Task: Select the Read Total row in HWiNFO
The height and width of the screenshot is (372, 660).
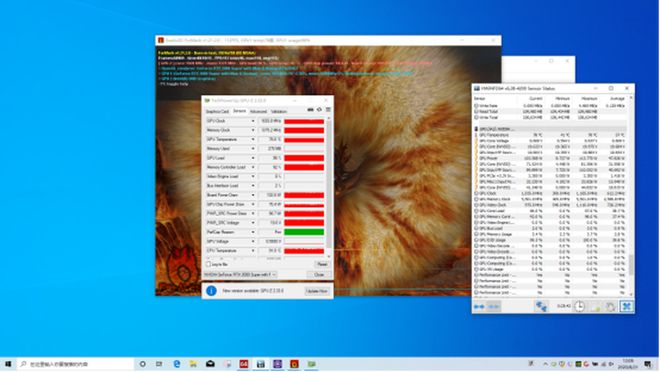Action: click(x=551, y=112)
